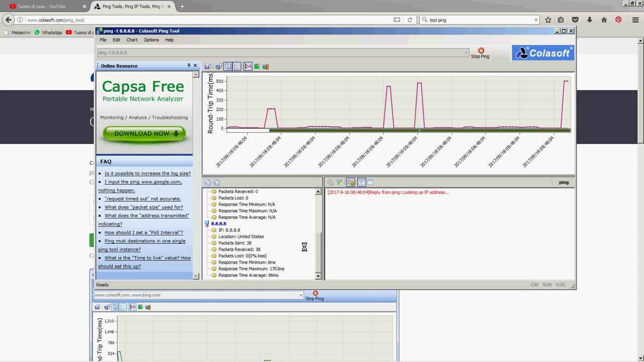The width and height of the screenshot is (644, 362).
Task: Select 'Response Time Average: 96ms' row
Action: click(x=248, y=276)
